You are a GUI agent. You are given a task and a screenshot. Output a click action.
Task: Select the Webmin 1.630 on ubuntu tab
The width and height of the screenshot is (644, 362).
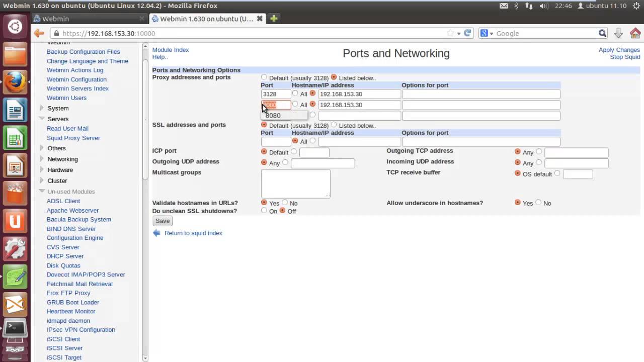point(207,19)
